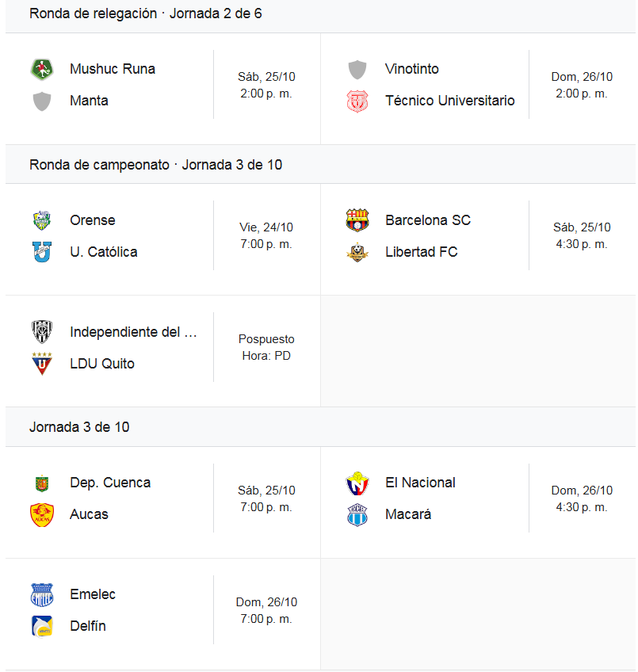Click the Vinotinto team name
This screenshot has height=672, width=638.
tap(411, 69)
